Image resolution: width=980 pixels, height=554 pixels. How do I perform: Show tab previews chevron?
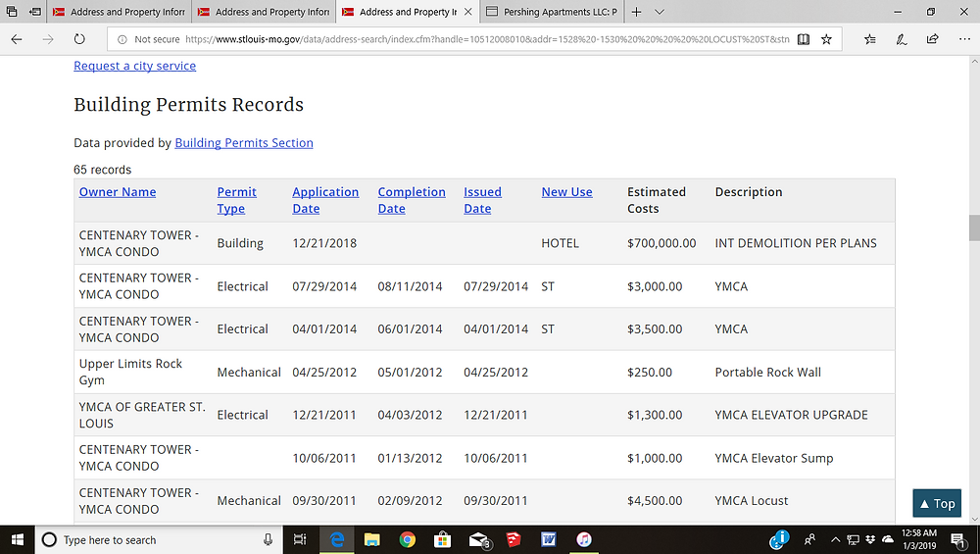pos(660,11)
